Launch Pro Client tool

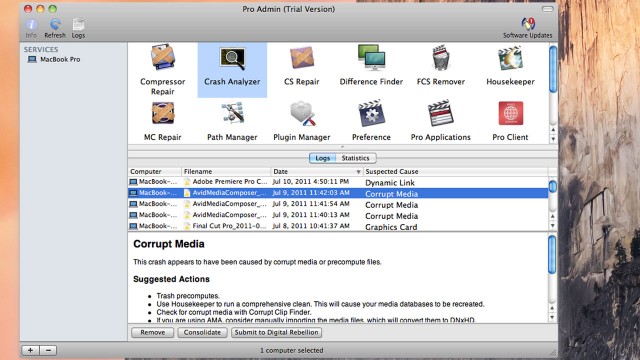(510, 121)
